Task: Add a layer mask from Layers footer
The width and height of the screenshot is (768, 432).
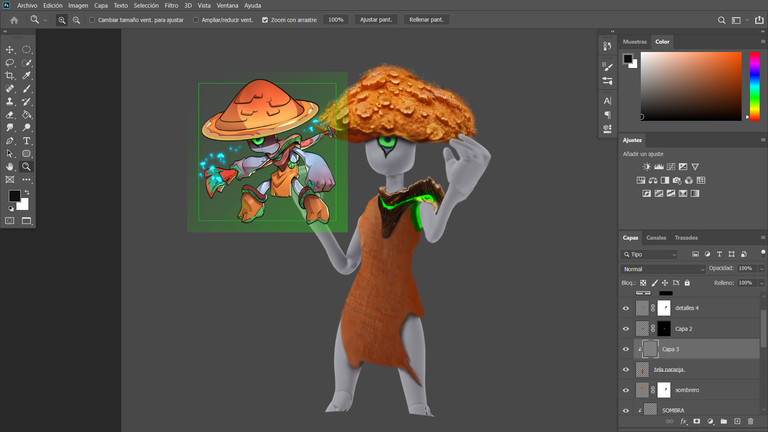Action: point(696,421)
